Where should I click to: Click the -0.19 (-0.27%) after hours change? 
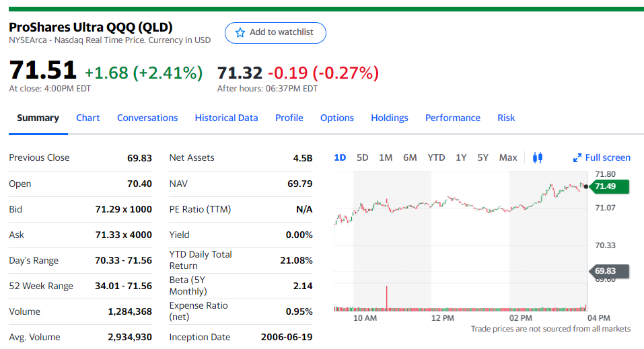tap(323, 73)
